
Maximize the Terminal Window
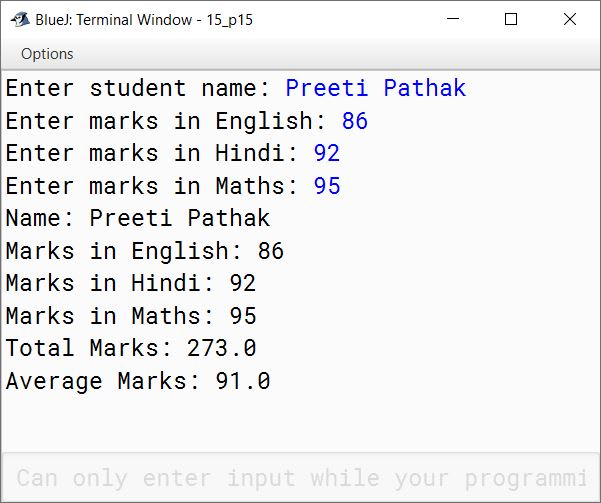pyautogui.click(x=511, y=19)
